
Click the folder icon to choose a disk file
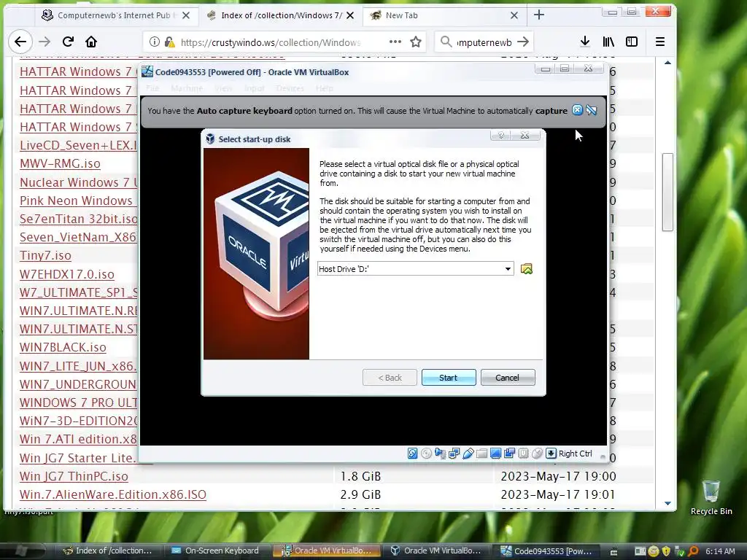click(x=527, y=269)
